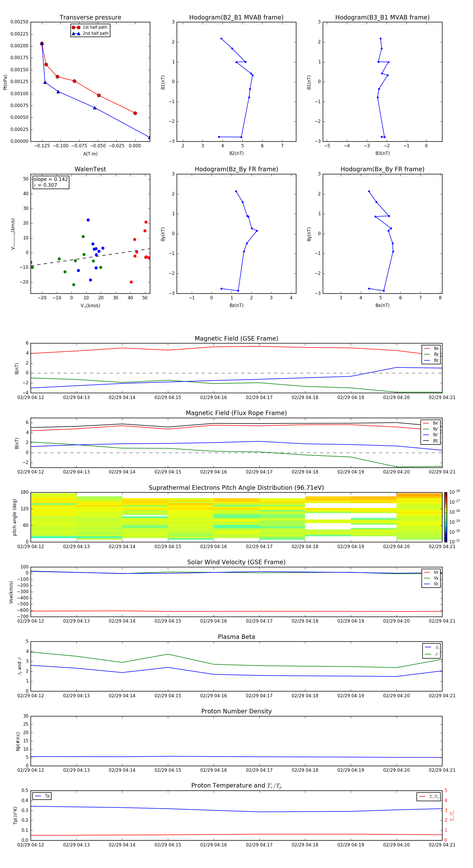Click the "−0.125" tick on Transverse pressure
Screen dimensions: 473x868
tap(42, 146)
